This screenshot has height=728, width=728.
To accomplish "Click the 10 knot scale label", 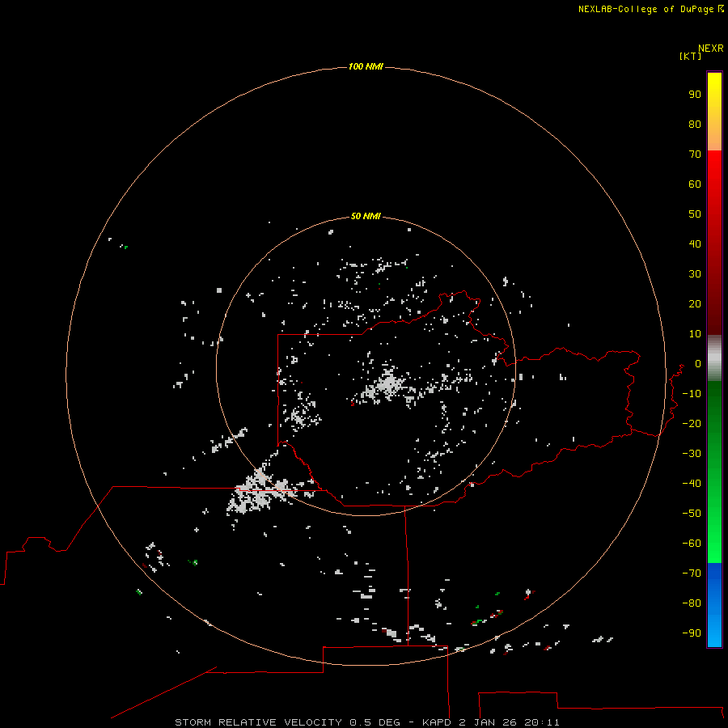I will point(695,334).
